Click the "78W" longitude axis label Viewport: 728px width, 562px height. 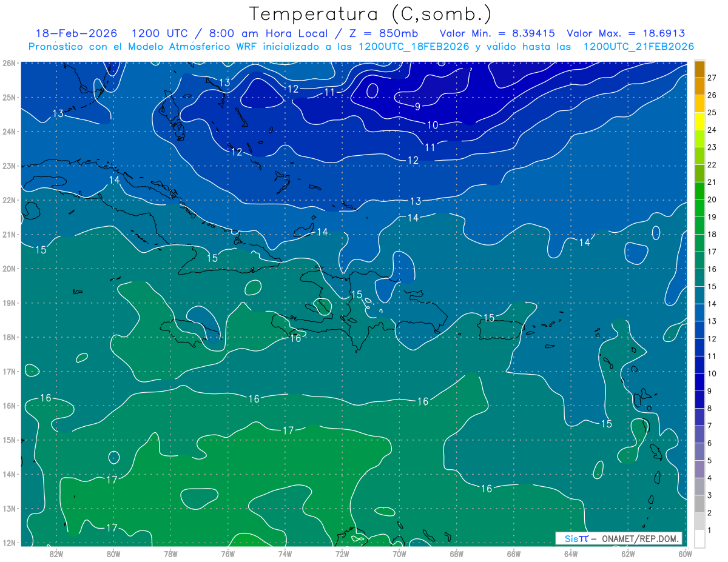point(170,553)
